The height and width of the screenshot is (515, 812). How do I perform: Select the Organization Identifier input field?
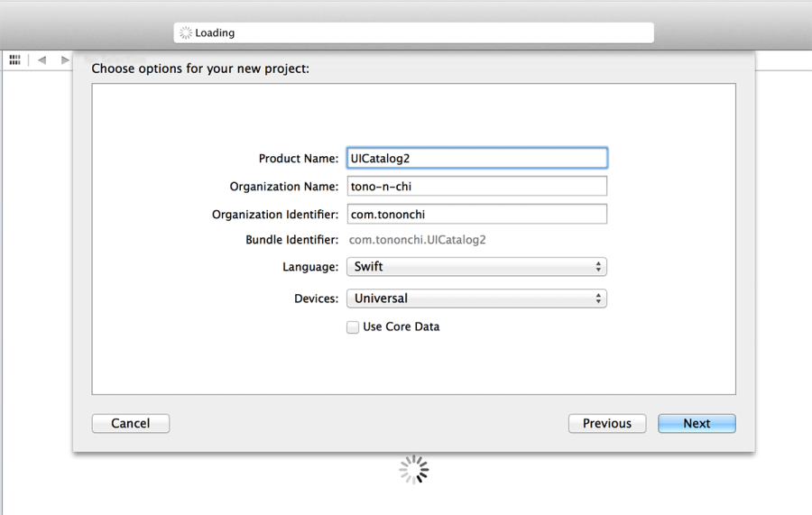pyautogui.click(x=476, y=215)
